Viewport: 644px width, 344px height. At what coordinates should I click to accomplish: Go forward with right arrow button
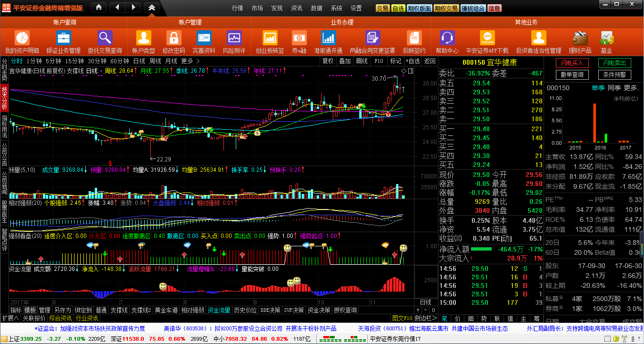click(x=133, y=8)
